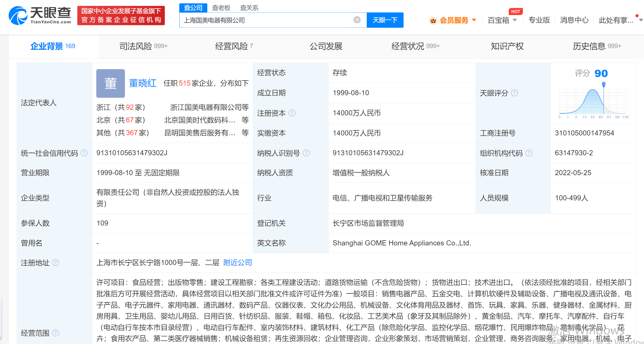Open help for 组织机构代码
The height and width of the screenshot is (344, 644).
tap(529, 153)
